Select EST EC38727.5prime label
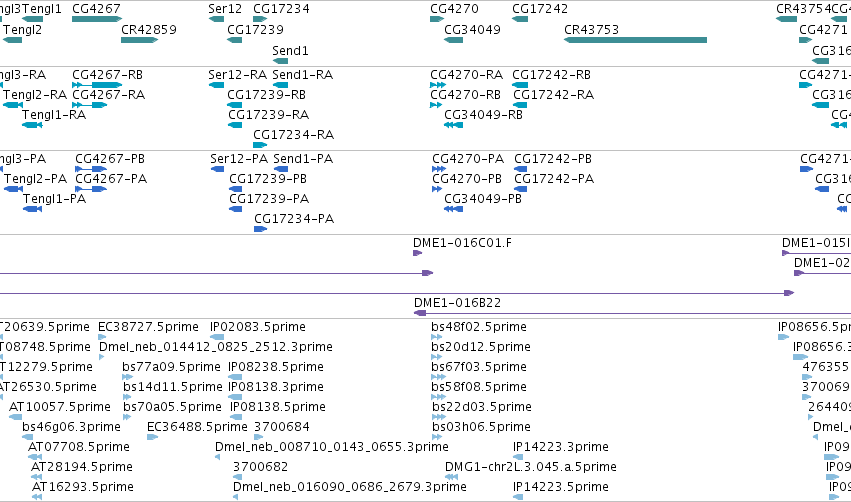851x502 pixels. click(x=148, y=327)
